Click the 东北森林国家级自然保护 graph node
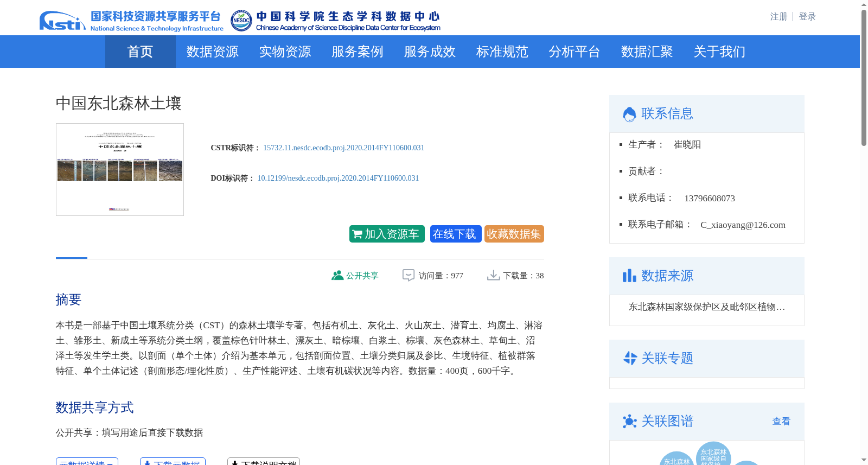 [x=713, y=455]
